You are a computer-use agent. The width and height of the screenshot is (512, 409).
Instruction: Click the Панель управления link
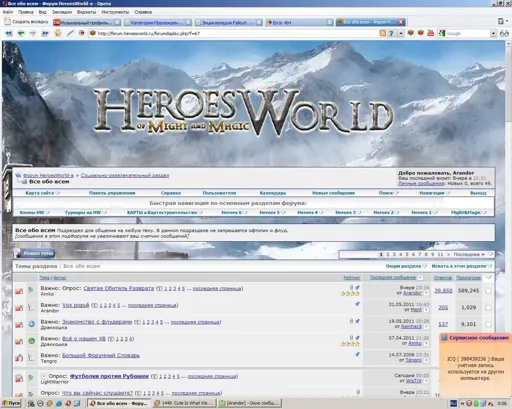[x=112, y=193]
